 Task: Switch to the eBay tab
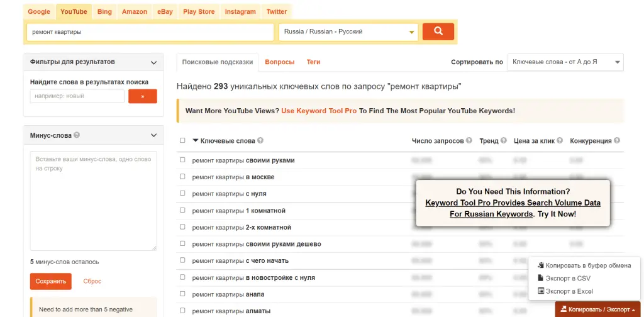(x=165, y=11)
